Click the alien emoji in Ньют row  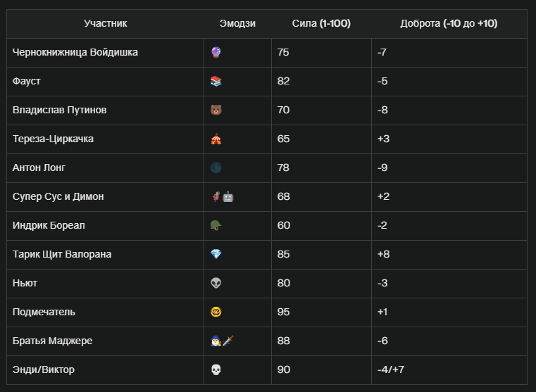coord(216,283)
